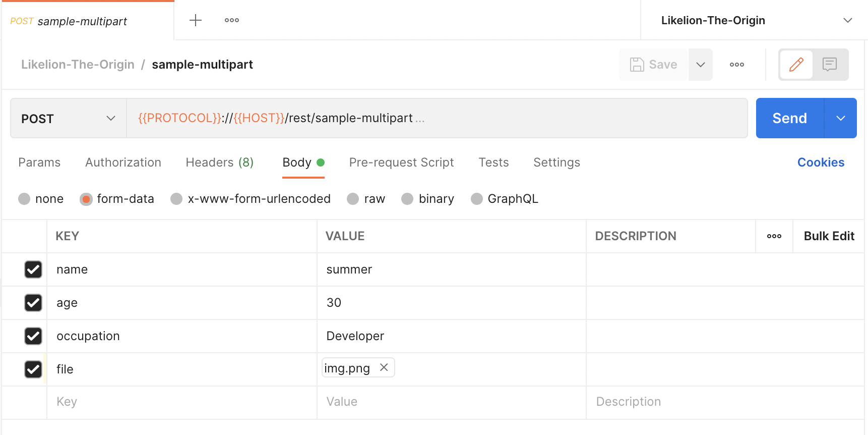
Task: Select the raw body type radio
Action: tap(353, 199)
